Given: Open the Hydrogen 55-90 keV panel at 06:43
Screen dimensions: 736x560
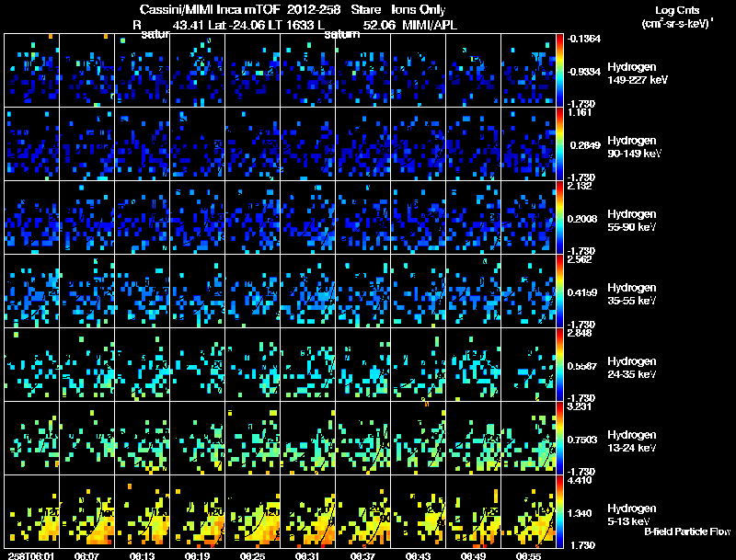Looking at the screenshot, I should coord(419,217).
